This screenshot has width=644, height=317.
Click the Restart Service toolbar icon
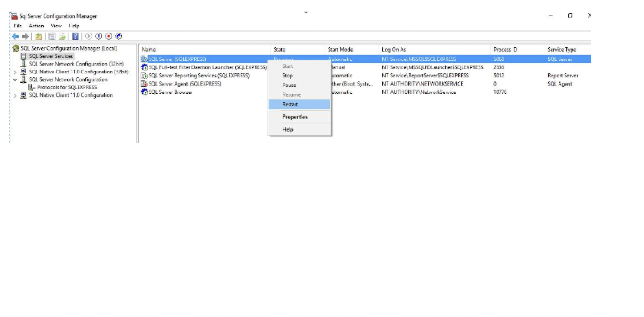118,36
